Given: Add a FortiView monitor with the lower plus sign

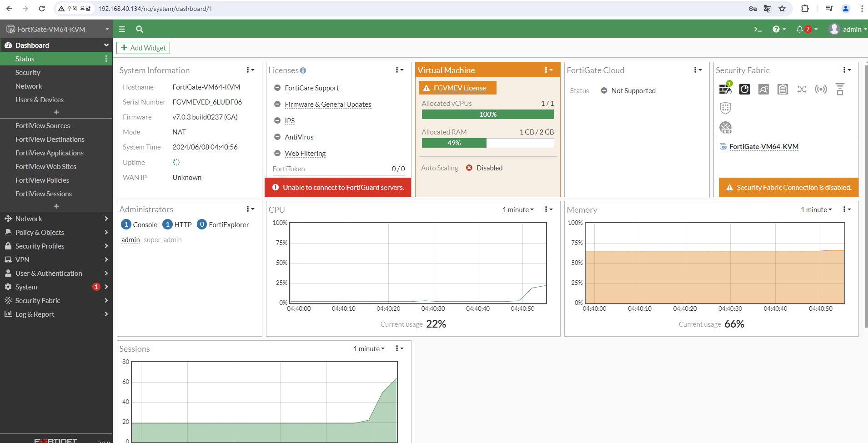Looking at the screenshot, I should [x=56, y=206].
